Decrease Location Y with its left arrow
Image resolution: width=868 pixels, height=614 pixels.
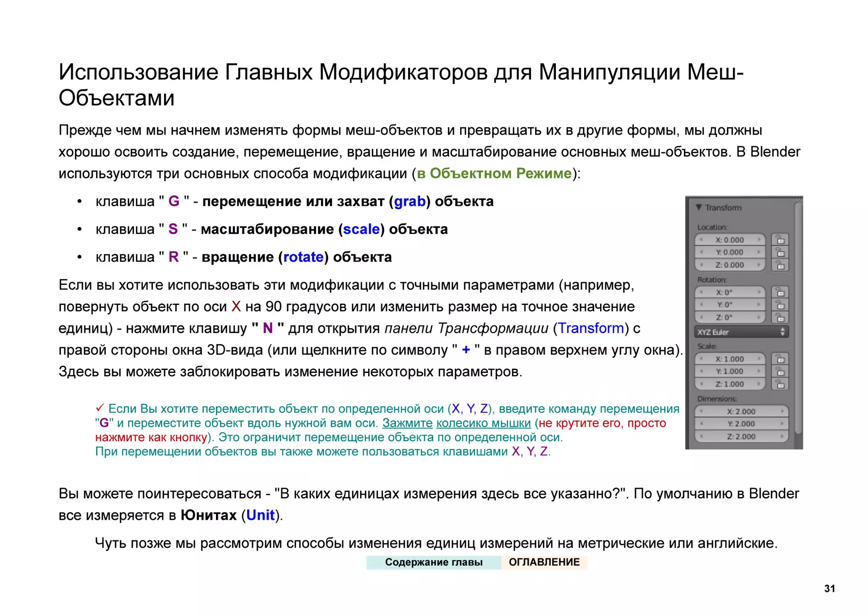[701, 252]
